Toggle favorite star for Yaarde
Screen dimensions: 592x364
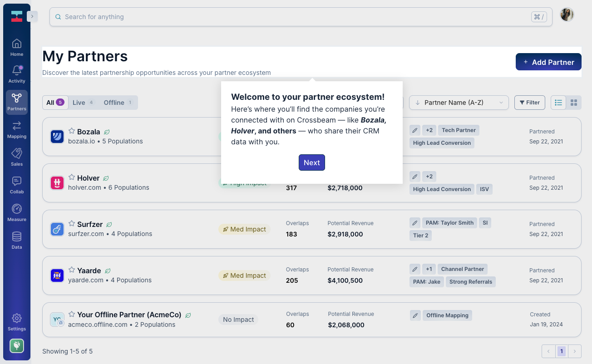point(72,270)
